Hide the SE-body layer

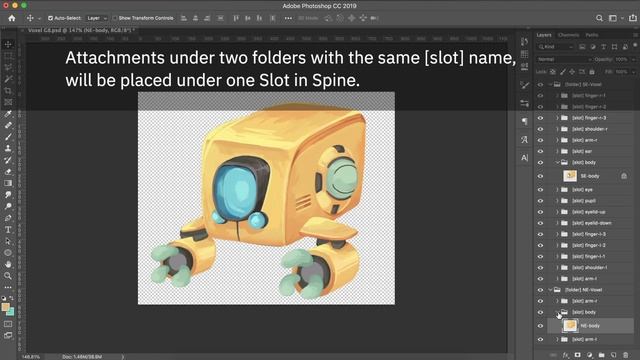click(x=540, y=176)
